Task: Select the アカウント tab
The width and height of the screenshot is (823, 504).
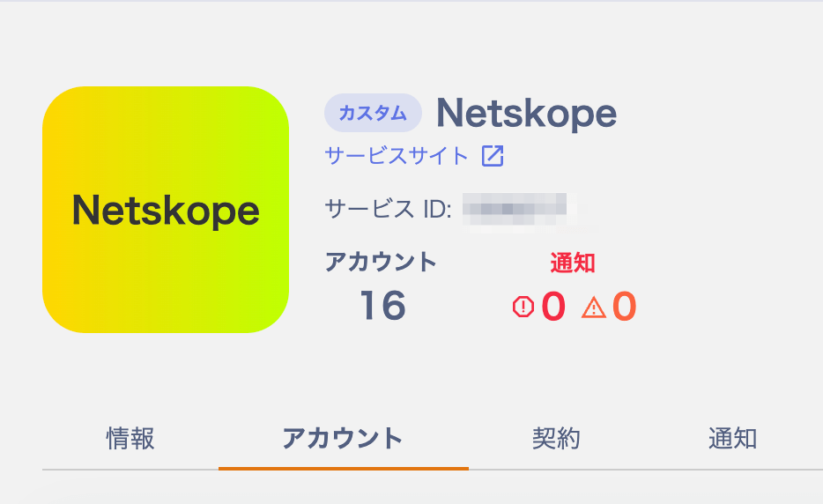Action: [343, 438]
